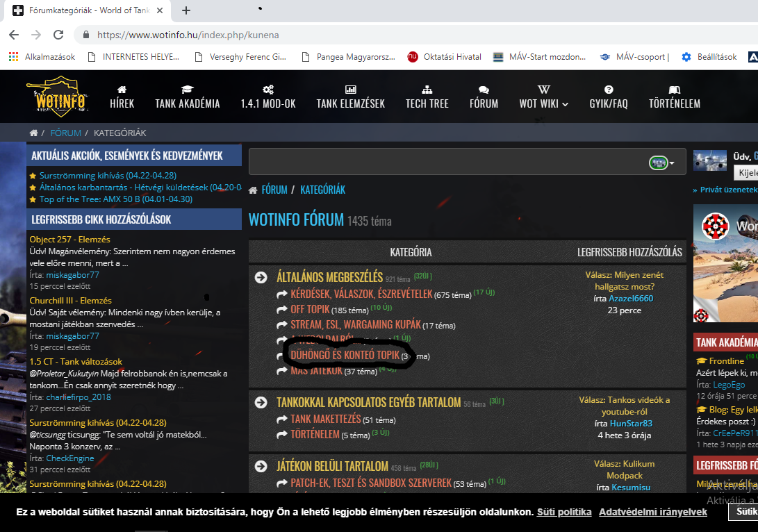
Task: Open user Azazel6660 profile
Action: tap(631, 299)
